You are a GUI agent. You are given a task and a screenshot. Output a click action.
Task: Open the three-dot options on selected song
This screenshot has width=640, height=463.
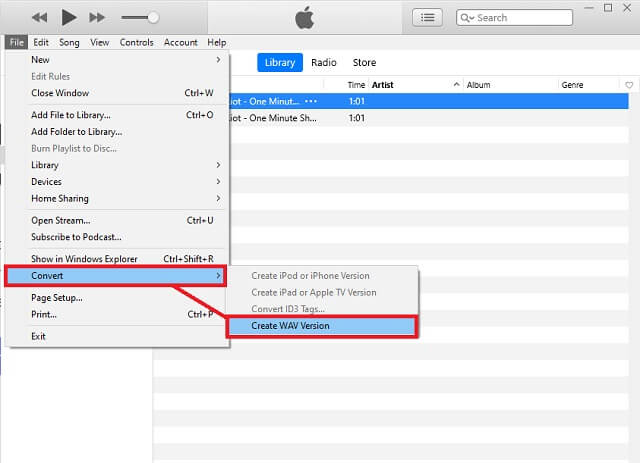pyautogui.click(x=311, y=101)
